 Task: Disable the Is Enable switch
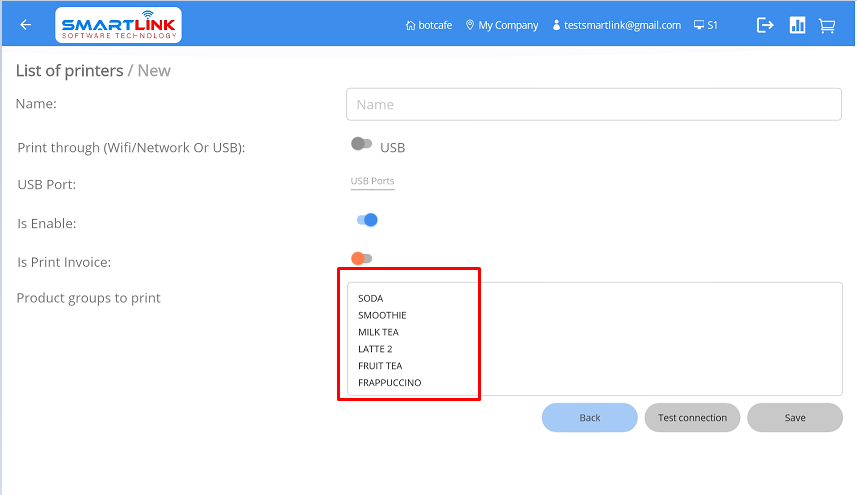[x=367, y=220]
